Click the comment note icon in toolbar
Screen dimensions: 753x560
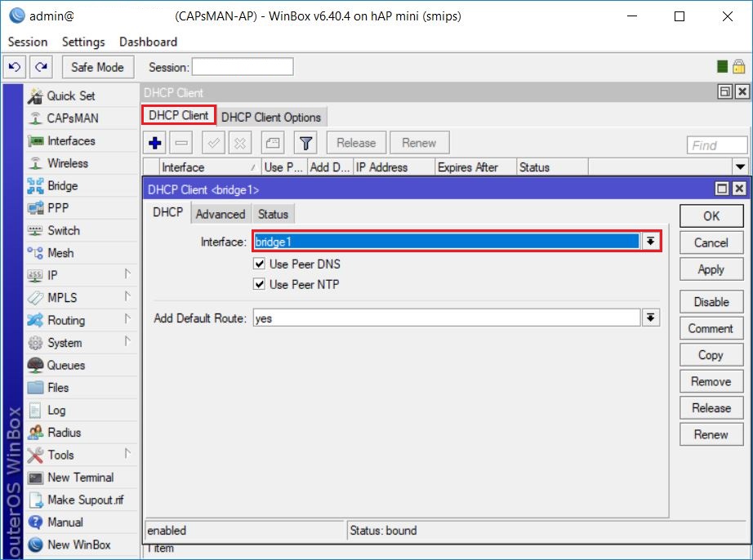pyautogui.click(x=273, y=143)
